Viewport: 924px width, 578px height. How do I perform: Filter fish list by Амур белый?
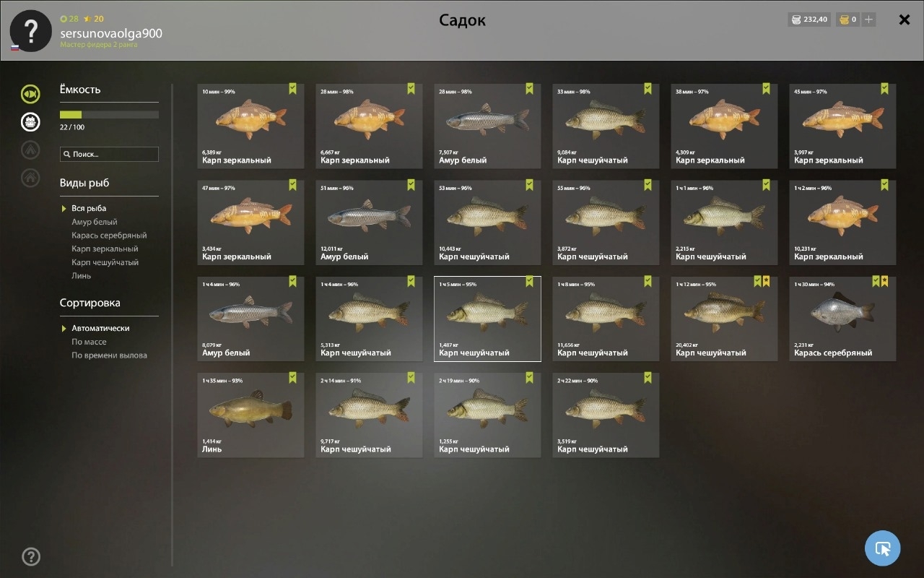pyautogui.click(x=95, y=222)
